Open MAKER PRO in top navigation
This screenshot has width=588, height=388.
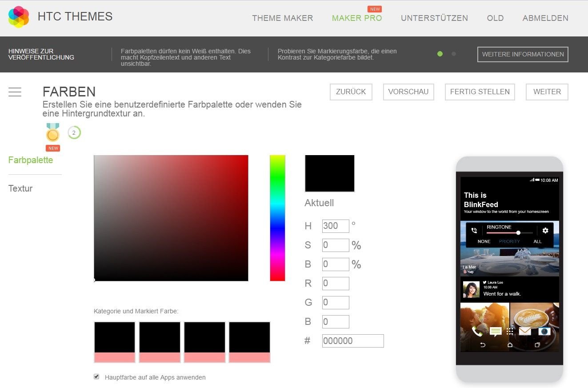(x=357, y=18)
